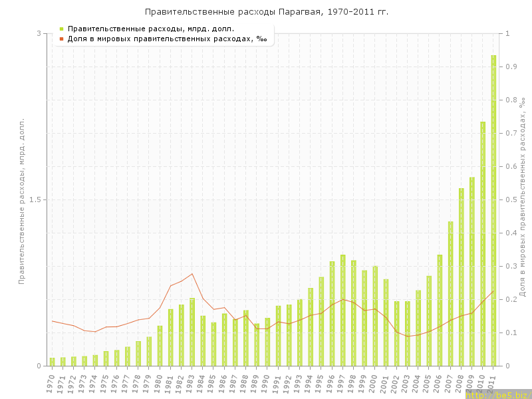Toggle the 'Доля в мировых правительственных расходах' legend entry
The width and height of the screenshot is (532, 399).
(x=166, y=39)
